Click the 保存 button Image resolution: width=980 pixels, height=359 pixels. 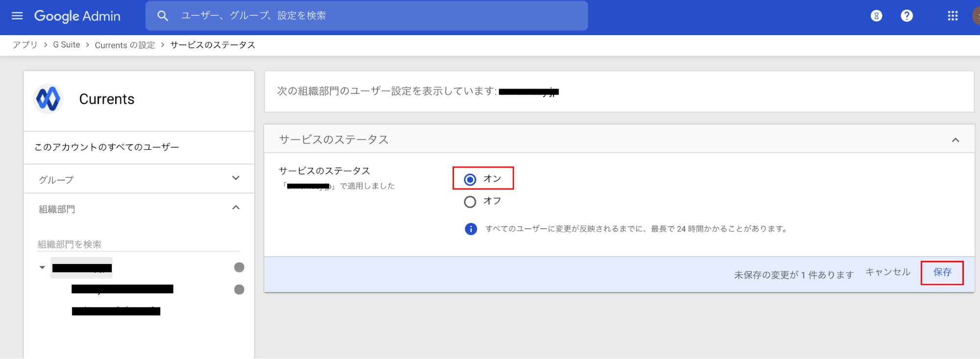click(x=942, y=272)
